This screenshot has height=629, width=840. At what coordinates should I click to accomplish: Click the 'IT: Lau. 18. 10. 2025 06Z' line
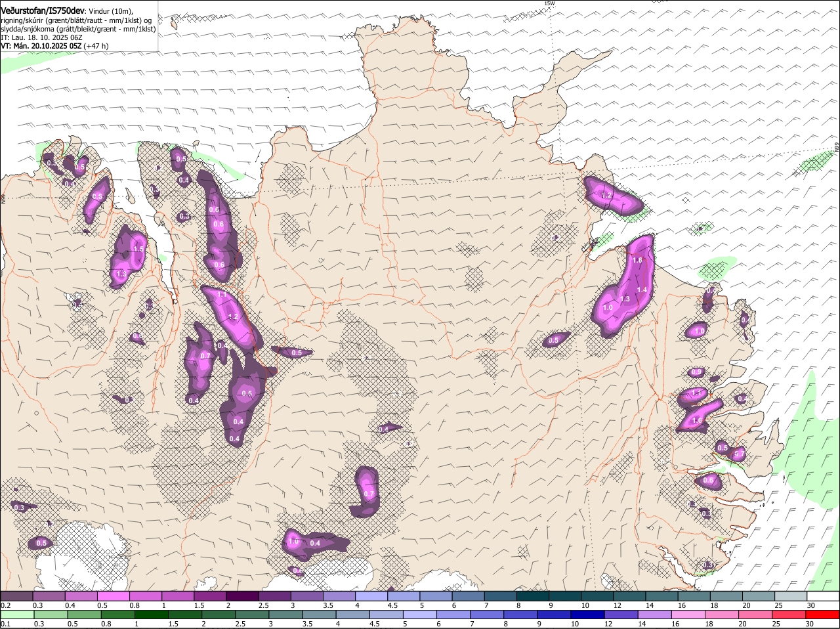(41, 37)
